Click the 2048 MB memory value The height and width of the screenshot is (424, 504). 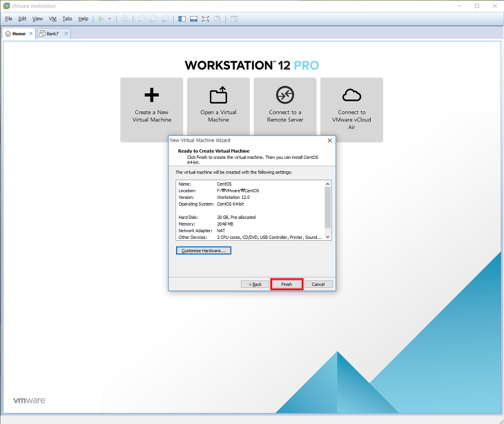[x=225, y=224]
